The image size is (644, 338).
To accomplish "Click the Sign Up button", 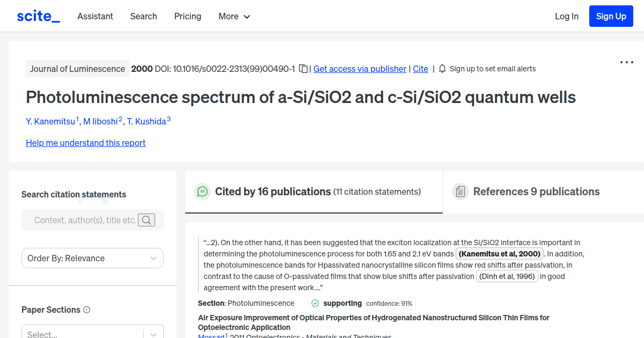I will pyautogui.click(x=611, y=16).
